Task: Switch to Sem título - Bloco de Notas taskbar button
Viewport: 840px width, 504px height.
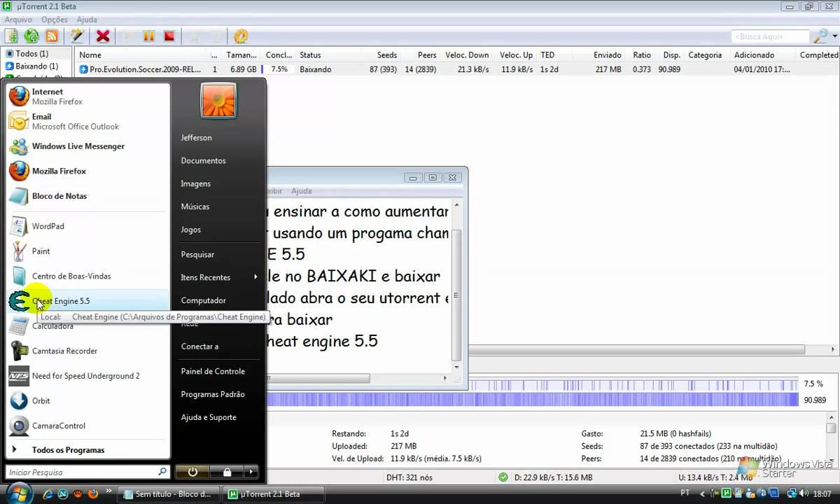Action: (x=170, y=494)
